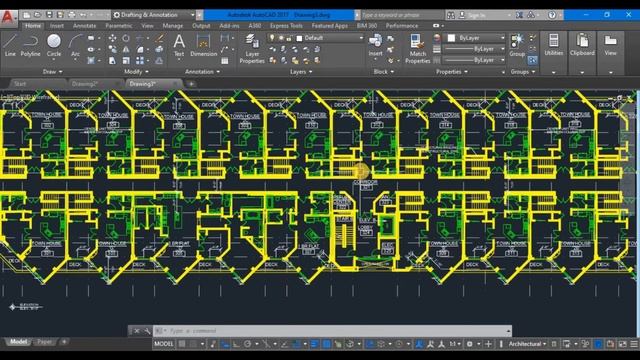The width and height of the screenshot is (640, 360).
Task: Click the Mirror tool icon
Action: 126,49
